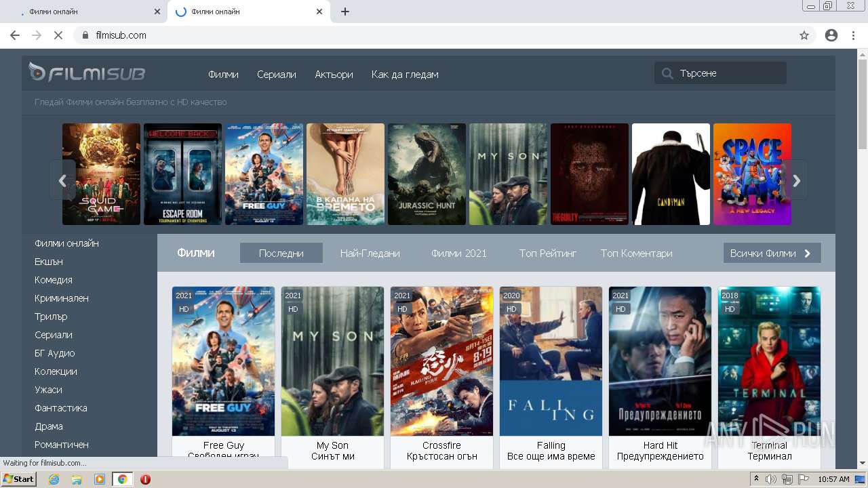868x488 pixels.
Task: Launch Internet Explorer from taskbar
Action: click(x=54, y=479)
